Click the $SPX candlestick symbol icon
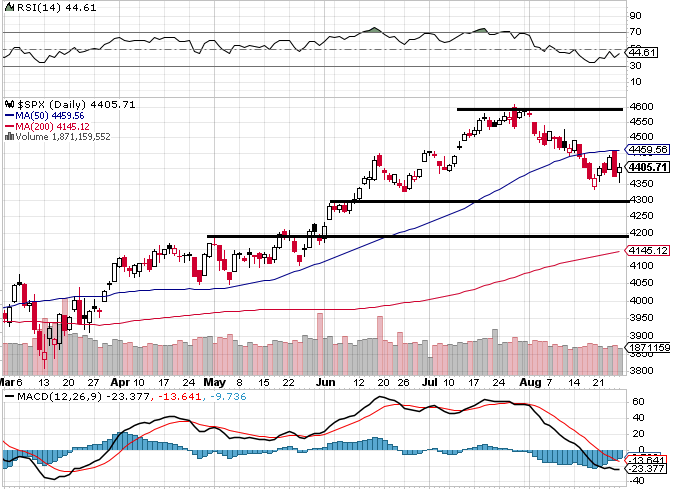677x489 pixels. (x=9, y=104)
